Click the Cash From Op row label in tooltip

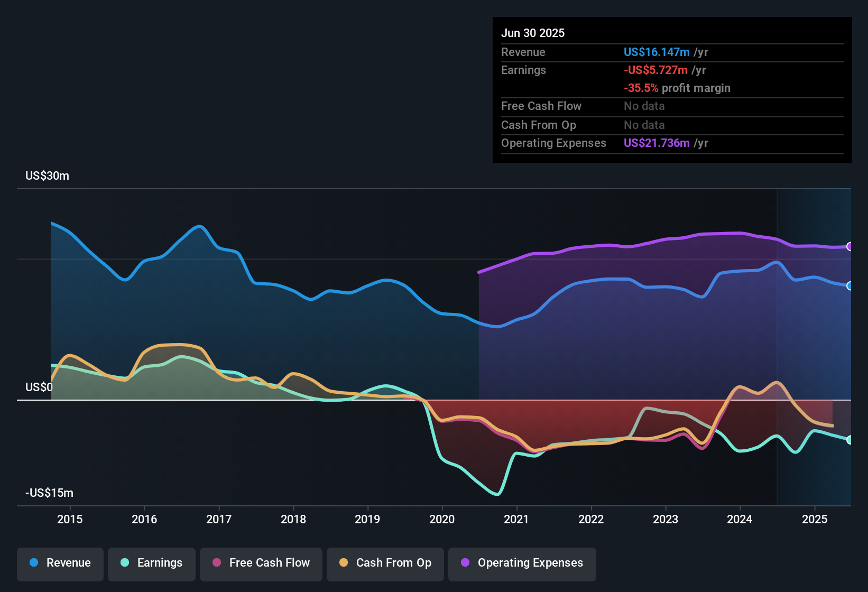(539, 125)
